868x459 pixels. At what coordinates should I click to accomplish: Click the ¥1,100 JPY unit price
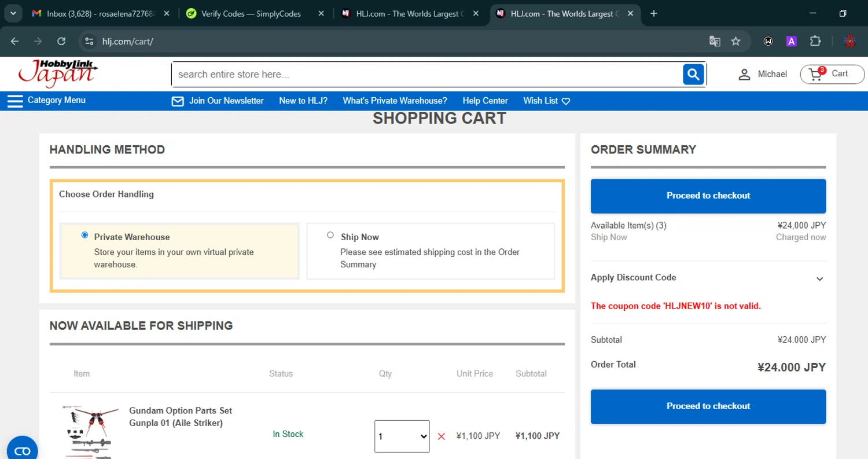(x=479, y=436)
